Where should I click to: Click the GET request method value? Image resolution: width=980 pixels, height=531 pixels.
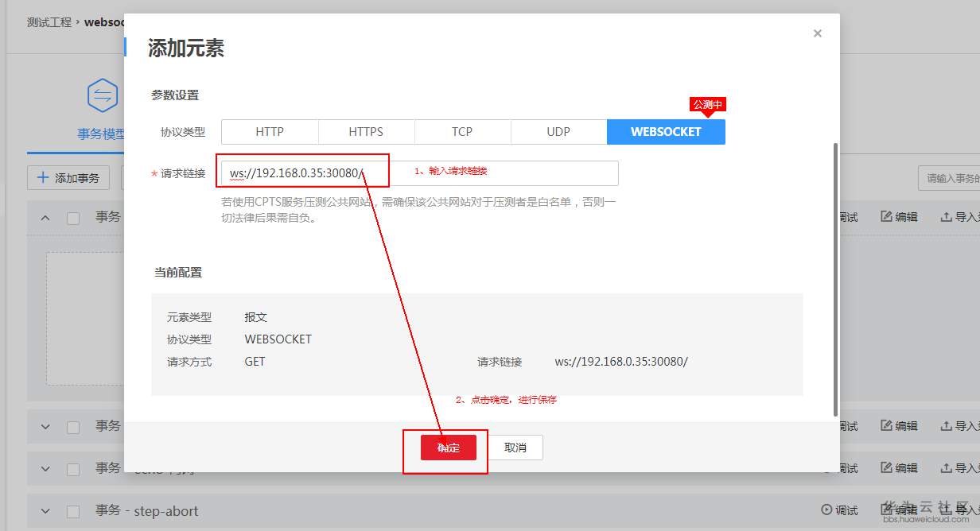coord(255,361)
